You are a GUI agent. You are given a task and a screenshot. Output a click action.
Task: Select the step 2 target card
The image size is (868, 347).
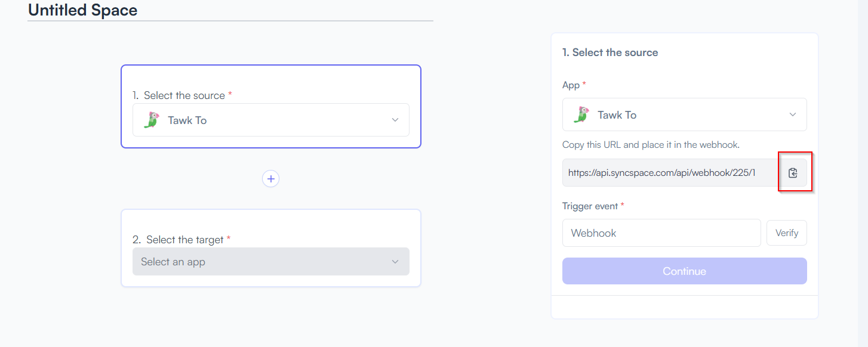pyautogui.click(x=271, y=248)
